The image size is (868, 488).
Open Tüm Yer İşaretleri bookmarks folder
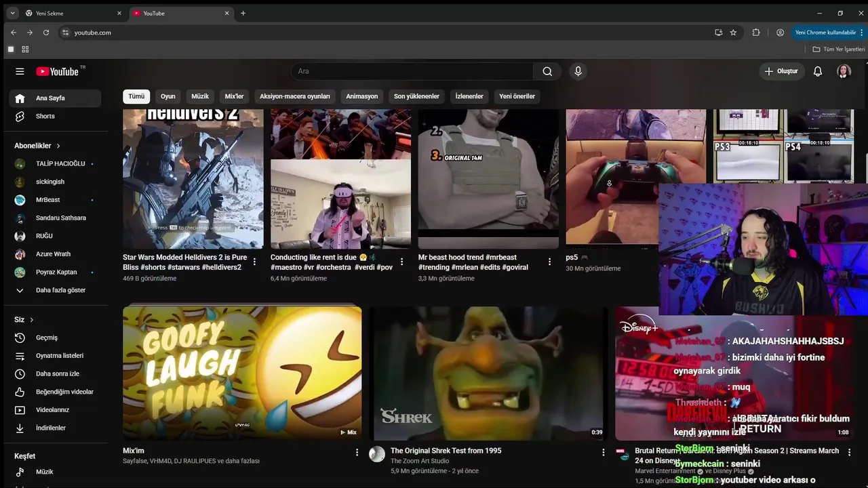839,49
